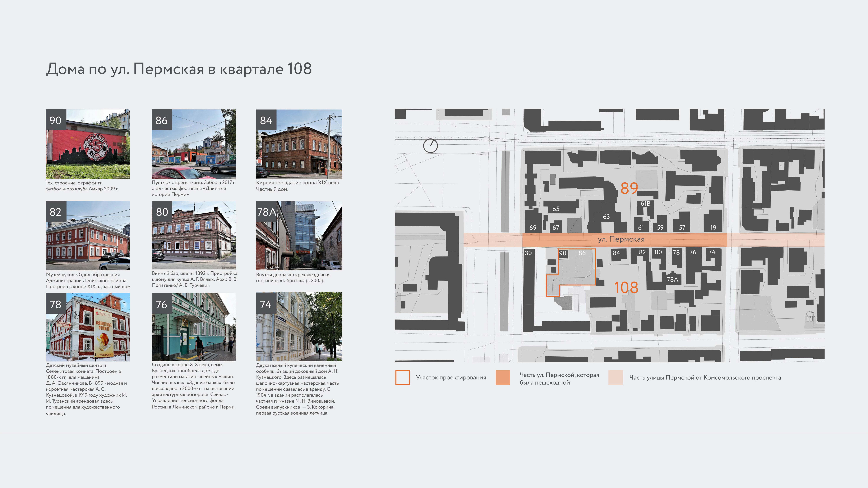The image size is (868, 488).
Task: Open the snowy photo of house 78
Action: click(88, 327)
